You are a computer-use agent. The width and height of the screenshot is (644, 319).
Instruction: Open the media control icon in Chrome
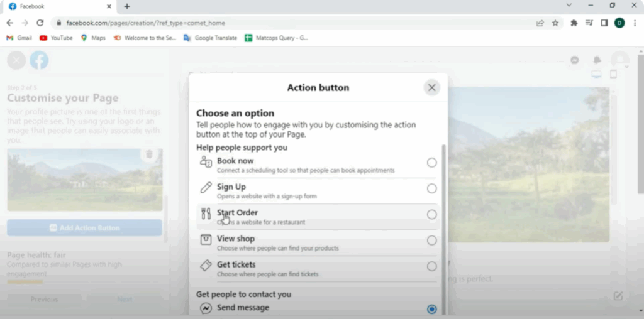589,23
